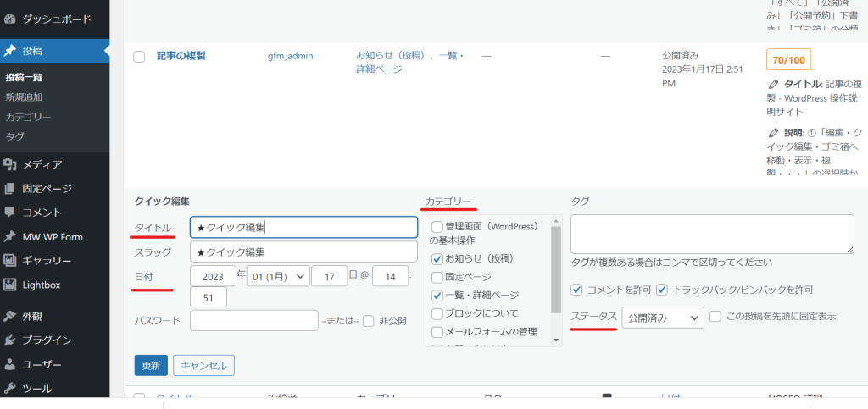The height and width of the screenshot is (409, 868).
Task: Click the Users person icon
Action: [10, 365]
